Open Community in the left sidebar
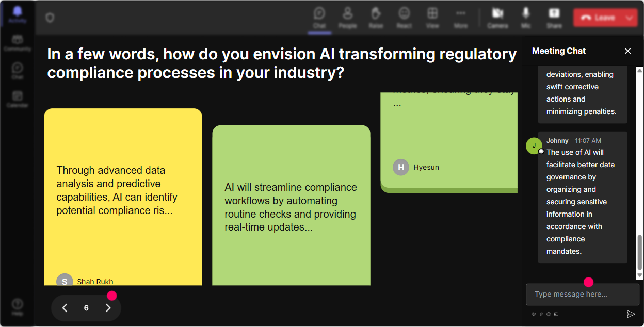The height and width of the screenshot is (327, 644). 18,43
